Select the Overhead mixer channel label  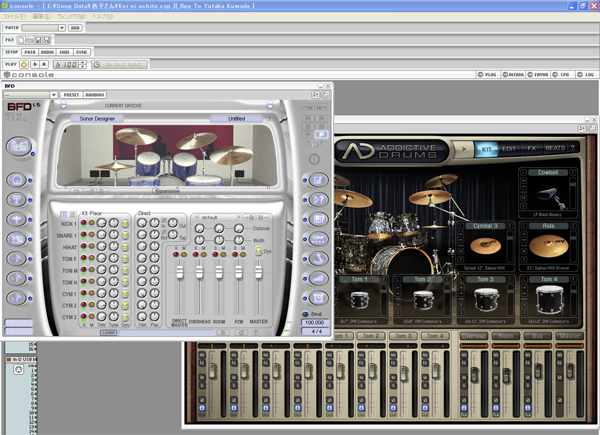click(474, 336)
